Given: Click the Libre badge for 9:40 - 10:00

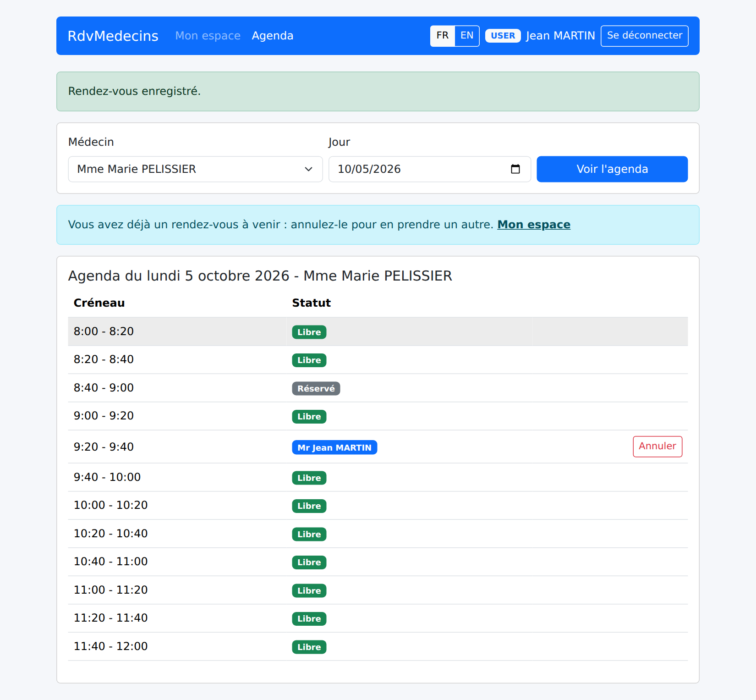Looking at the screenshot, I should [x=309, y=478].
